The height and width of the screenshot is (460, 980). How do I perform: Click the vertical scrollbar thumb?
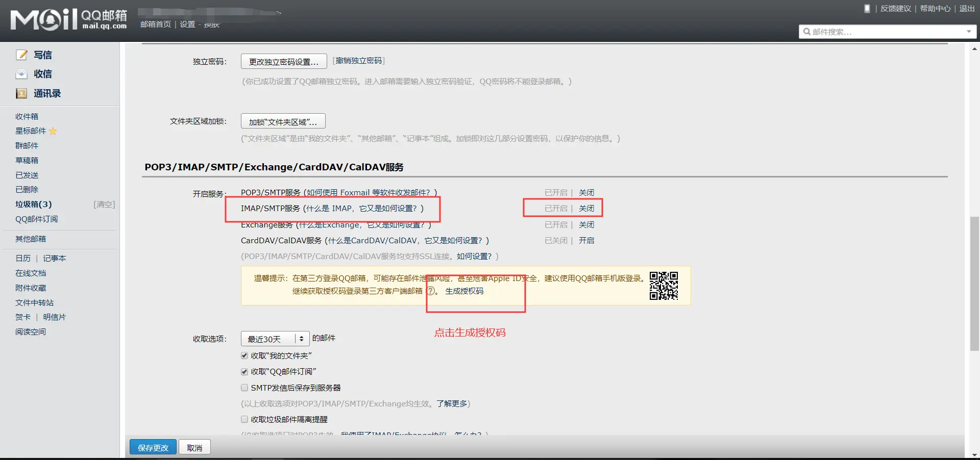click(974, 284)
